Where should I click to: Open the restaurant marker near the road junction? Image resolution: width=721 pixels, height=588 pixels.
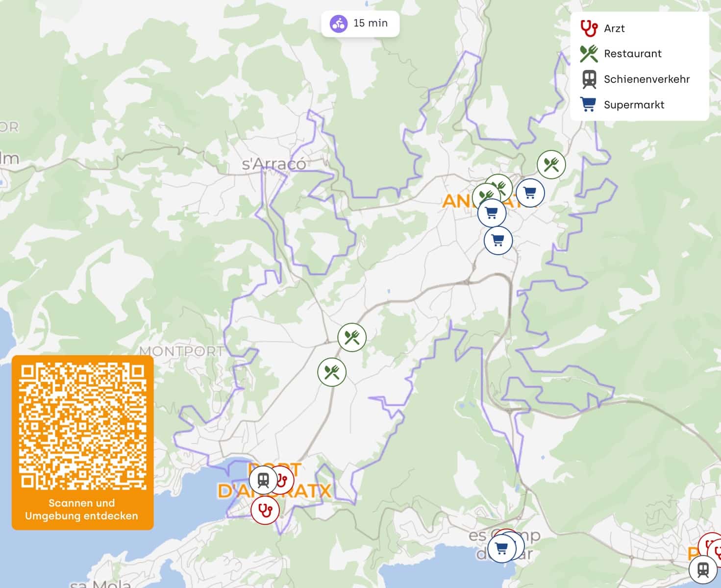point(352,337)
